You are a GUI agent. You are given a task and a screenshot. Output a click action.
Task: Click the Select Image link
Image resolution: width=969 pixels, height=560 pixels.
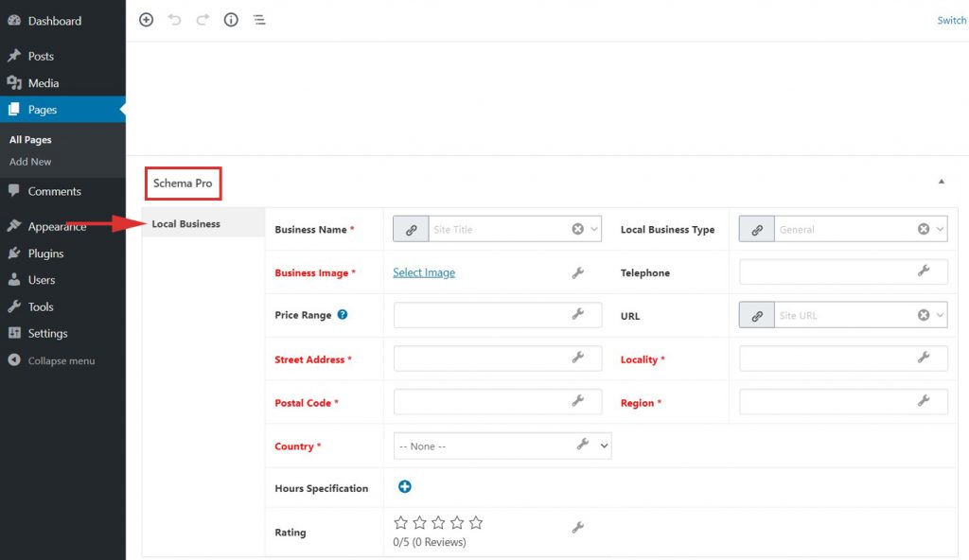coord(424,272)
